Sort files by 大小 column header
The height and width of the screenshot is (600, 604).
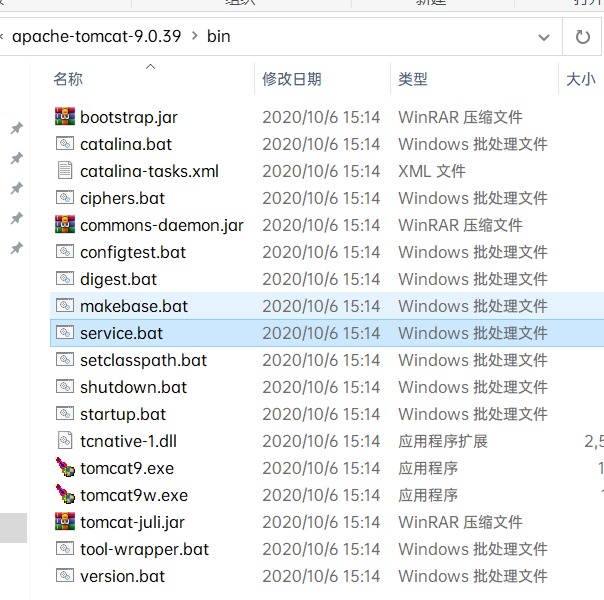tap(581, 79)
